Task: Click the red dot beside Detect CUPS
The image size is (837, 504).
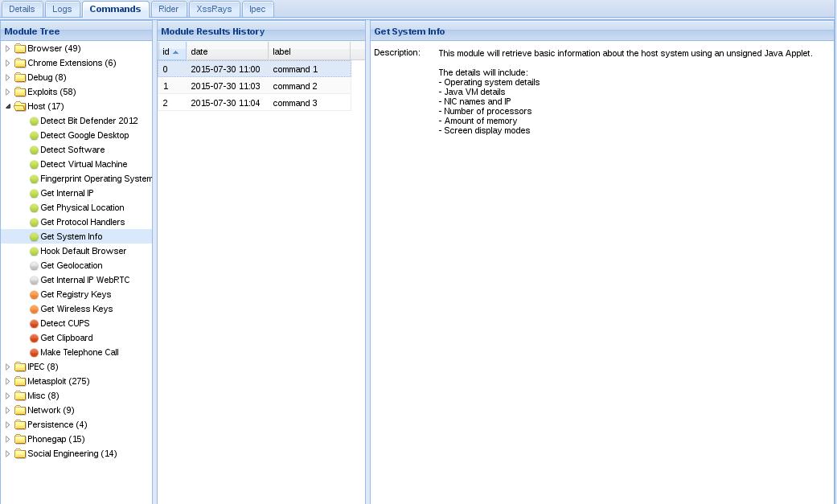Action: click(34, 324)
